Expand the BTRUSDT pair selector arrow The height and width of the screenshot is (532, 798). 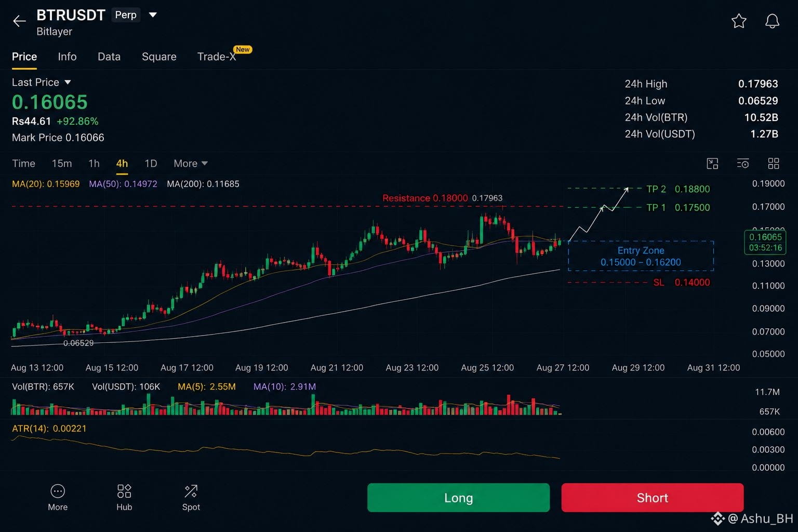point(153,15)
